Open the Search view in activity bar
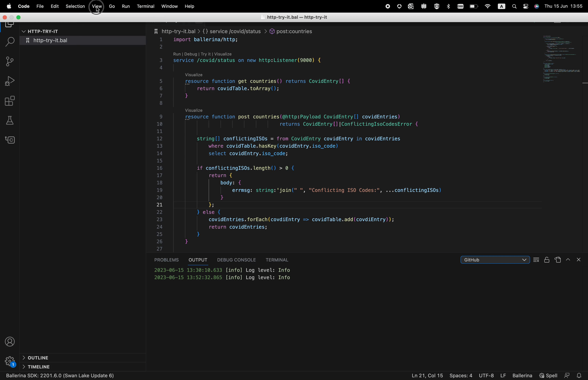The width and height of the screenshot is (588, 380). (x=10, y=42)
